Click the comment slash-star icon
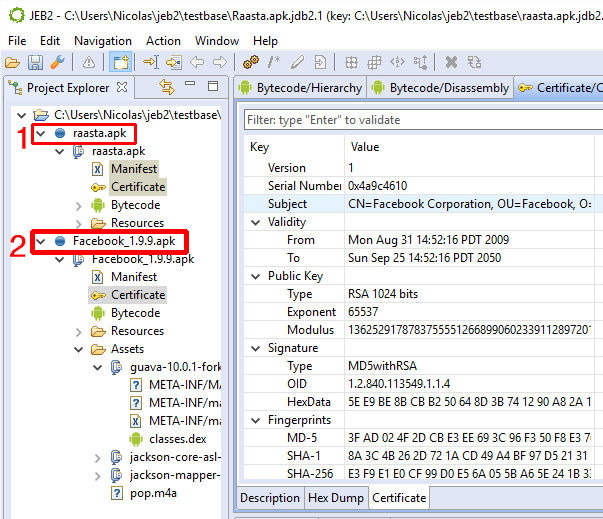Viewport: 603px width, 519px height. [274, 62]
